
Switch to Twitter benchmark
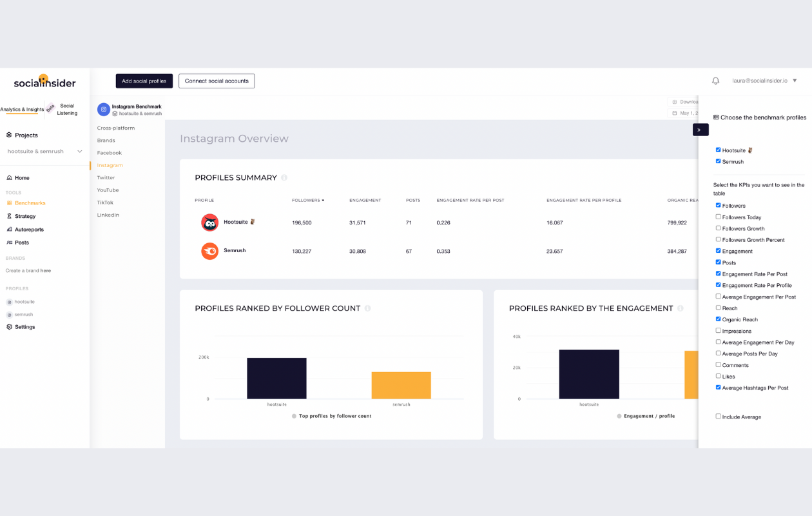tap(106, 177)
